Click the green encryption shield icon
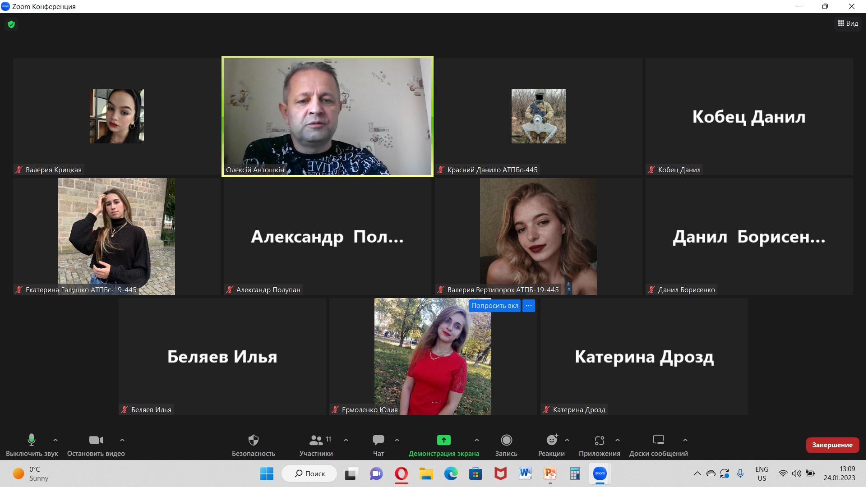This screenshot has width=868, height=487. point(11,24)
